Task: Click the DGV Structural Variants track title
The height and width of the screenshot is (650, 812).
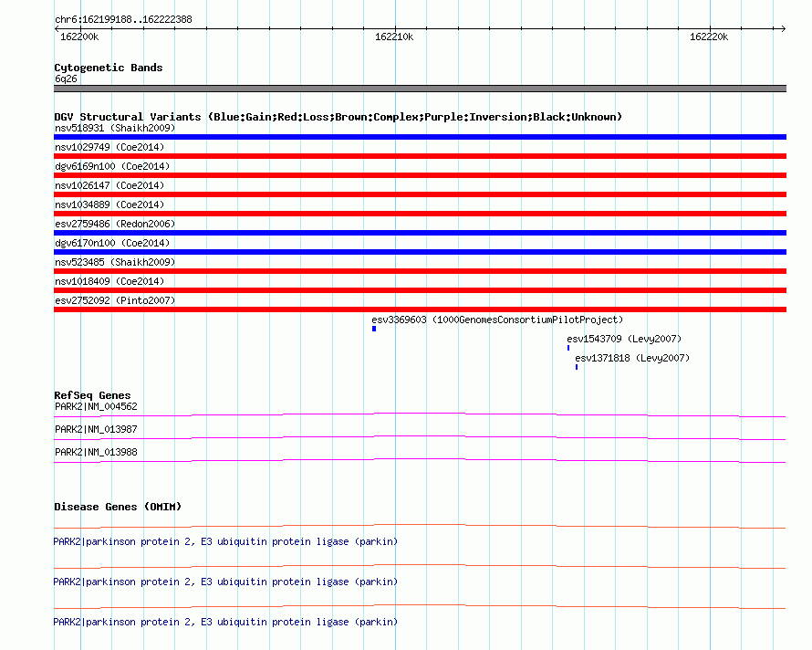Action: click(338, 117)
